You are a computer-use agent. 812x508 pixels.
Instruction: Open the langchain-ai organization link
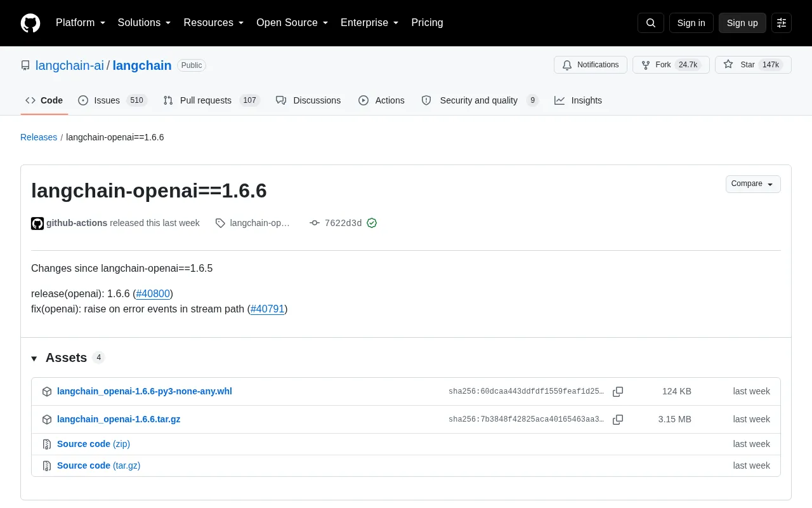pyautogui.click(x=70, y=65)
